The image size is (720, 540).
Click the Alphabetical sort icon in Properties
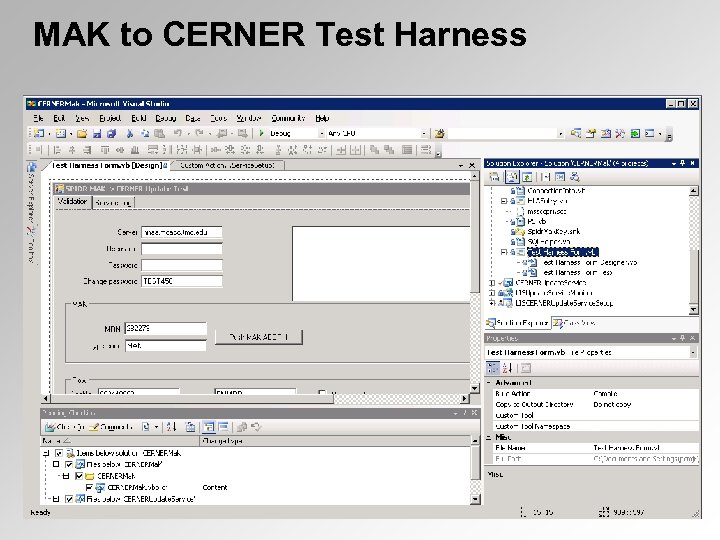coord(507,368)
